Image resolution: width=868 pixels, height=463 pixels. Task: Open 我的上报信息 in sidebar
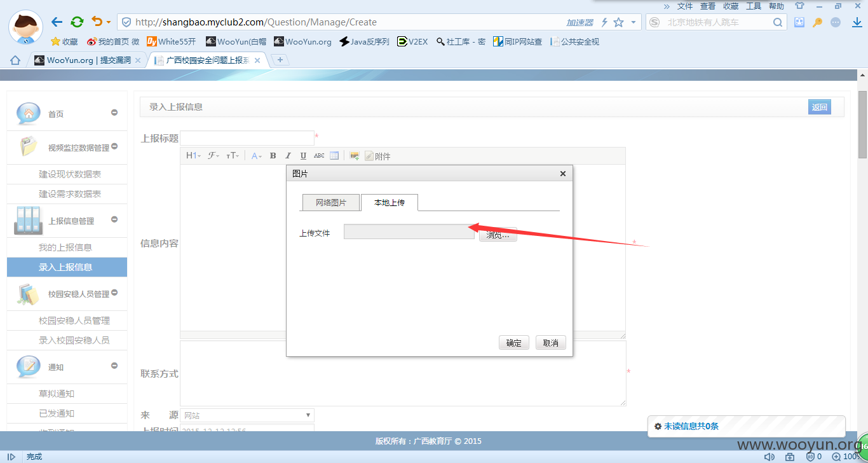point(67,247)
